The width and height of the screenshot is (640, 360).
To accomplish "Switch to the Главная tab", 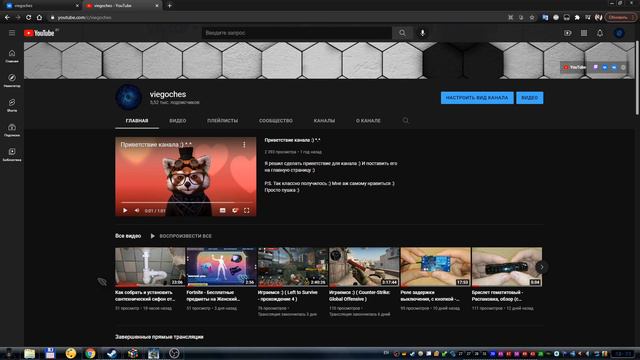I will point(137,121).
